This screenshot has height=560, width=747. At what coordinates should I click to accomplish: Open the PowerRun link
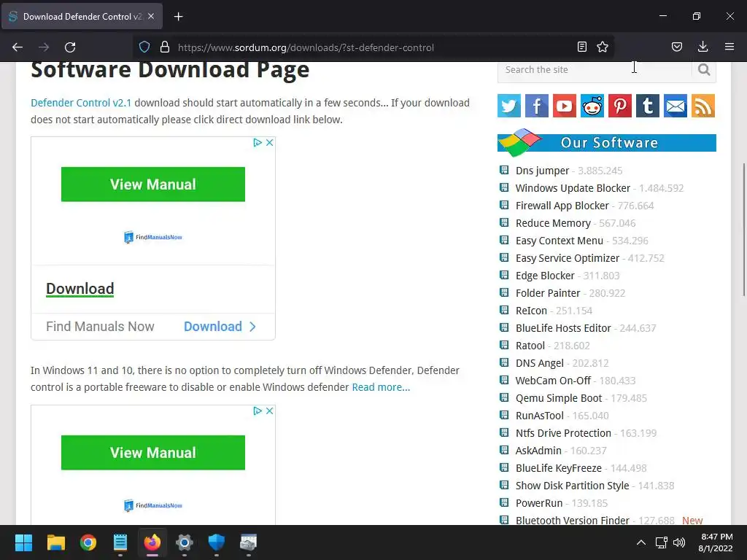pyautogui.click(x=539, y=503)
